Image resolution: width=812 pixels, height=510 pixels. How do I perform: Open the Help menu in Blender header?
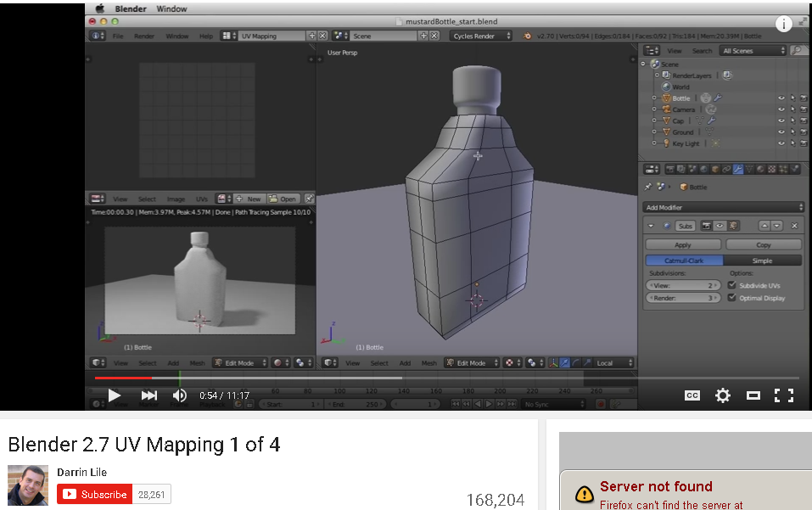click(206, 36)
